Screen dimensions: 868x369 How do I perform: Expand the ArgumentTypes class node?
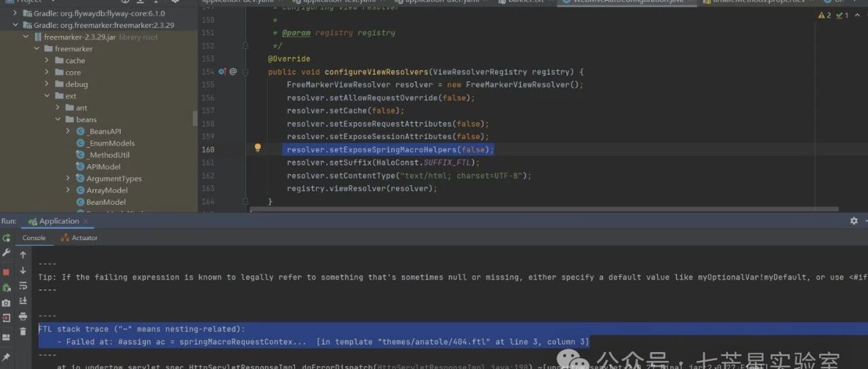coord(68,178)
